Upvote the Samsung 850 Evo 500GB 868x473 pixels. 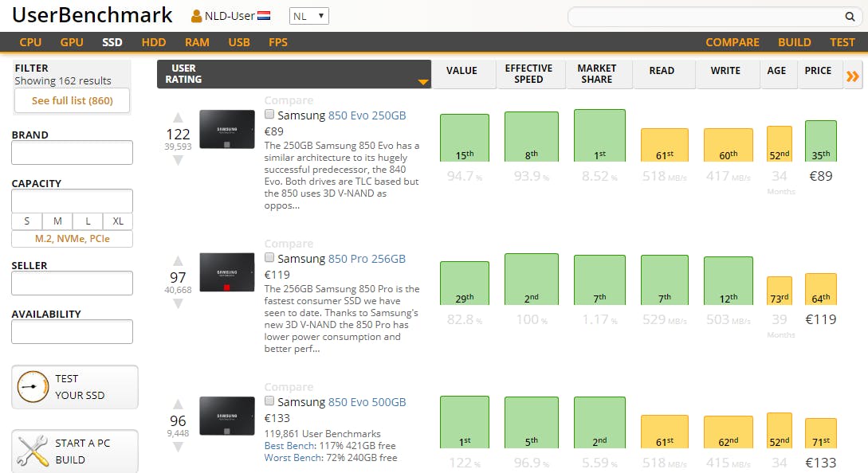178,404
